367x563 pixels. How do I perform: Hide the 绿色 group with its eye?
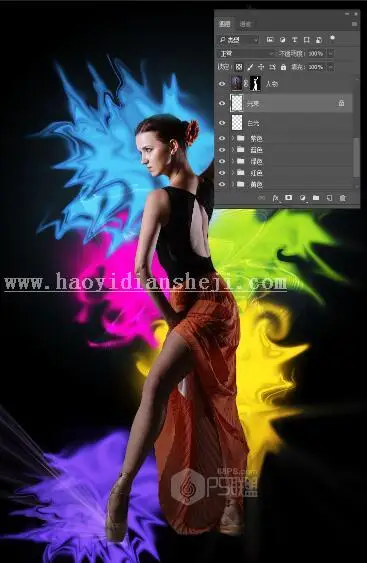[222, 161]
